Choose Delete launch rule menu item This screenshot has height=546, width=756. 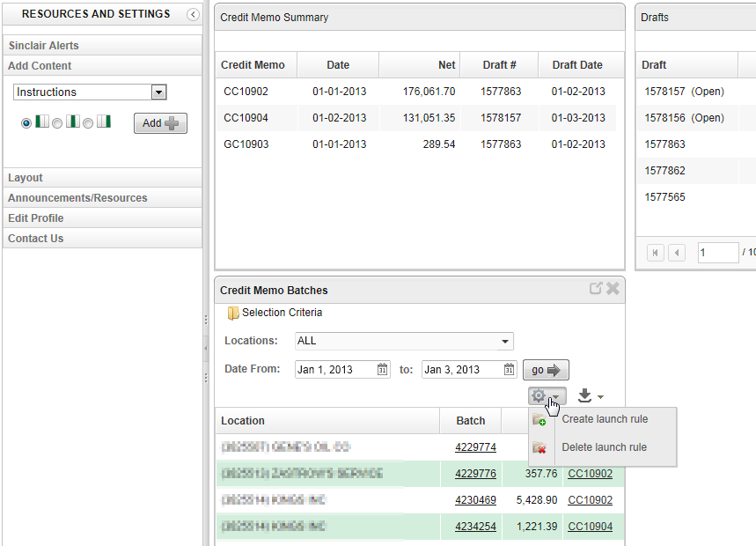point(604,447)
